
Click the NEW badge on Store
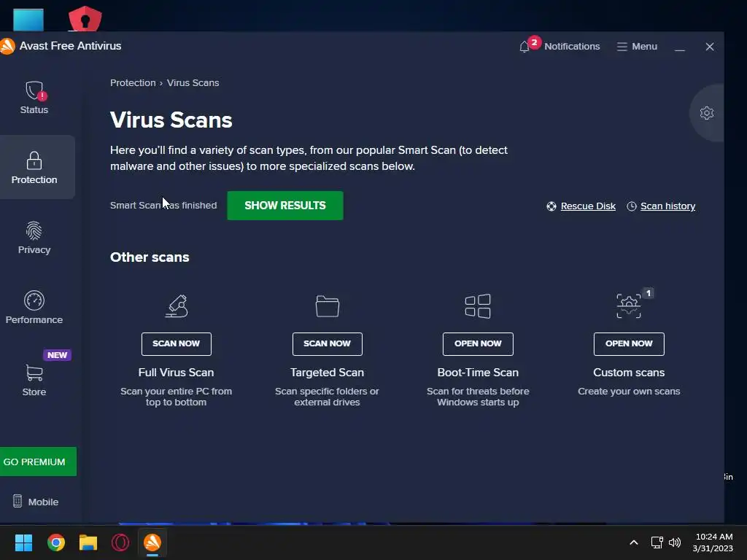tap(57, 355)
